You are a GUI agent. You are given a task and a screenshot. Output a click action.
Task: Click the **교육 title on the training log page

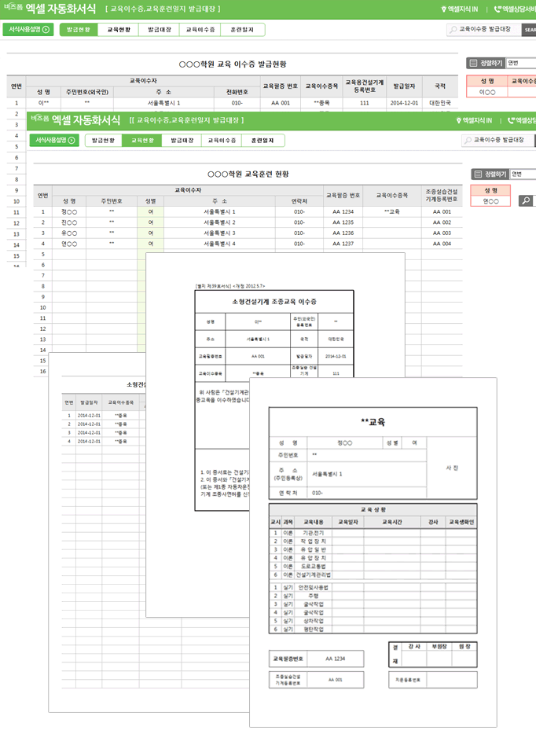coord(373,422)
